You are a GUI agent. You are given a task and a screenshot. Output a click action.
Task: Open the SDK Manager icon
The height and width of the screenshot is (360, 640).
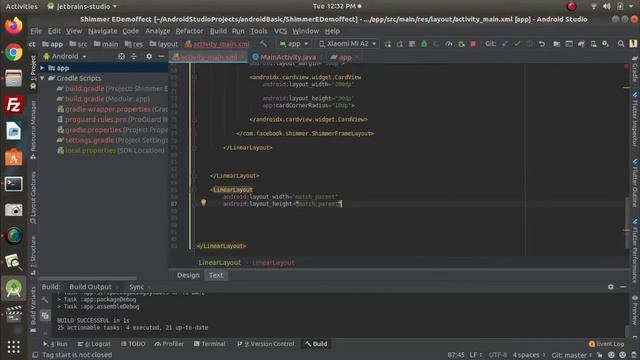(605, 44)
